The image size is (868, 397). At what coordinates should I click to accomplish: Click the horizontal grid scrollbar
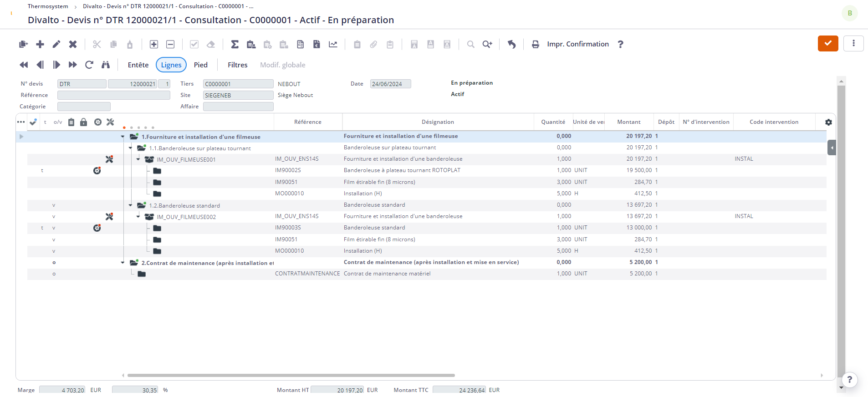[x=291, y=375]
